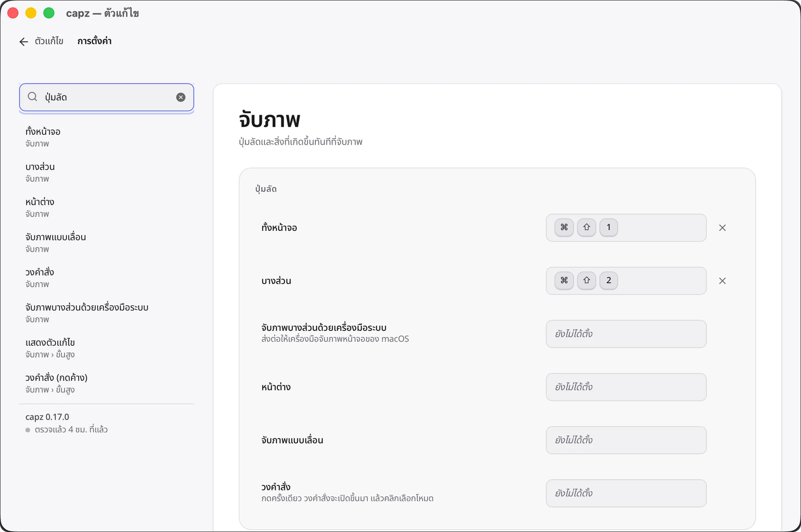This screenshot has height=532, width=801.
Task: Remove the บางส่วน shortcut with its X
Action: [722, 281]
